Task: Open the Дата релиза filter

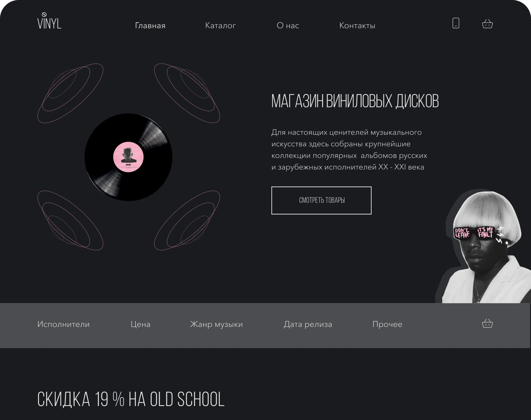Action: (308, 324)
